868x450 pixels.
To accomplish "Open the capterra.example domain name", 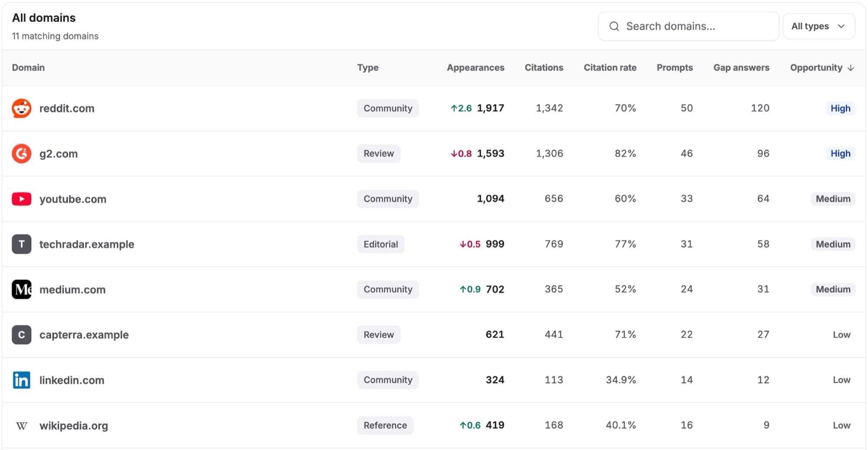I will (x=84, y=335).
